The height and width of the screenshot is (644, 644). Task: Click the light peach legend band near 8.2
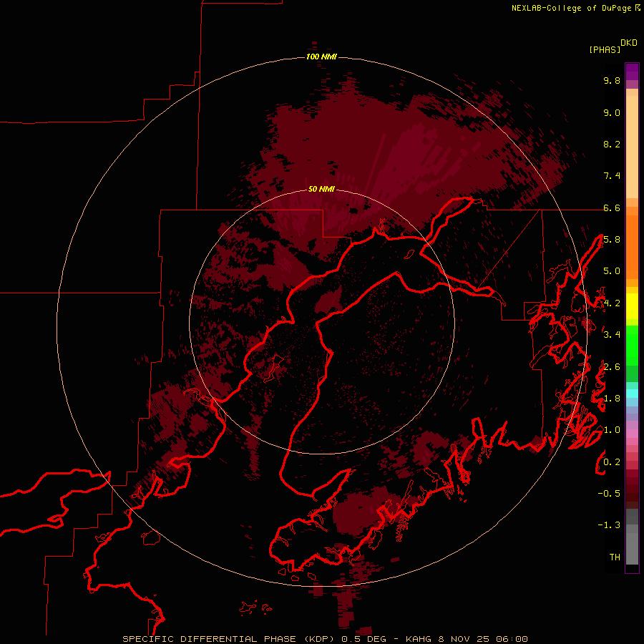[632, 147]
